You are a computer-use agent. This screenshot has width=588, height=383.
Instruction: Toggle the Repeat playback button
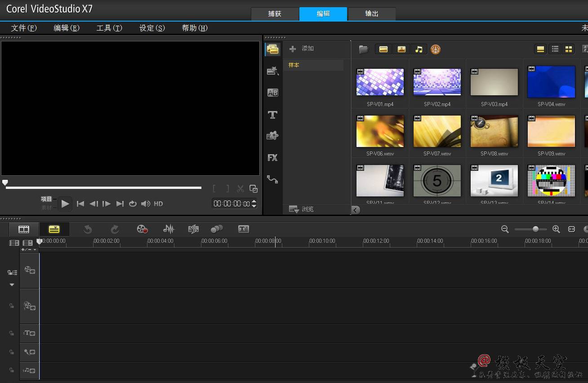point(133,204)
